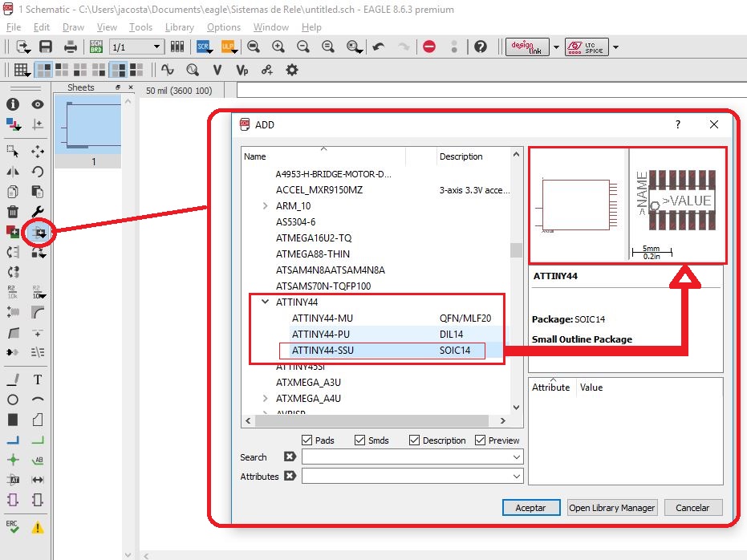Expand the ARM_10 library entry
This screenshot has width=747, height=560.
pyautogui.click(x=266, y=206)
